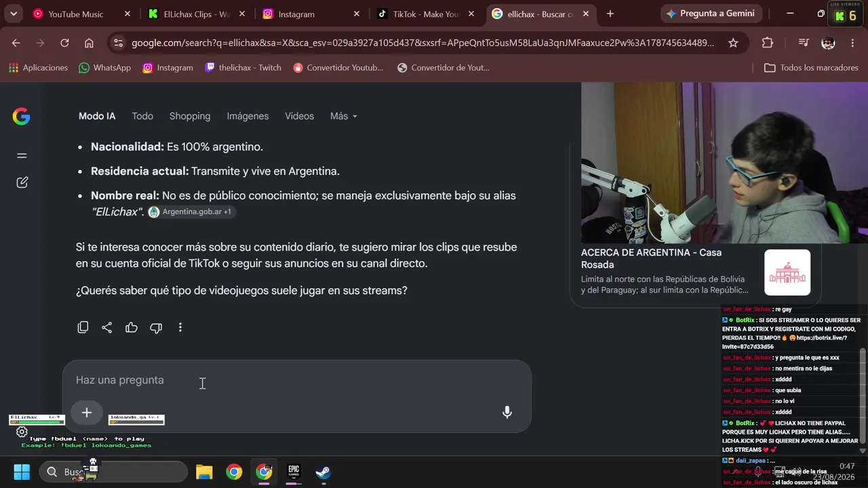Select the Videos search tab

pyautogui.click(x=299, y=117)
